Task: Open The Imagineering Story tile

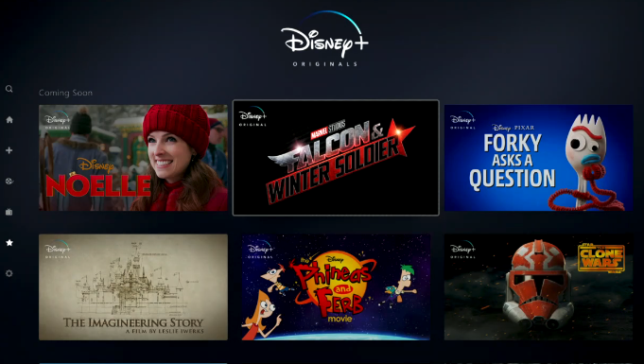Action: pos(133,287)
